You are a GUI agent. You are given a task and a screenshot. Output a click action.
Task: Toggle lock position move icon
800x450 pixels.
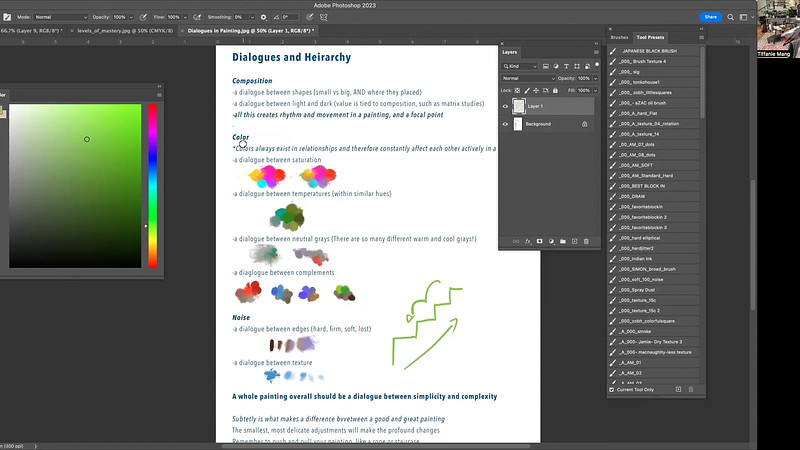click(x=536, y=90)
